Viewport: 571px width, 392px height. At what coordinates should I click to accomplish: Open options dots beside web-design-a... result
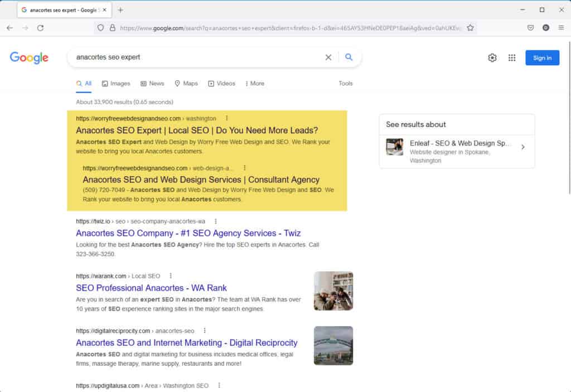(244, 168)
